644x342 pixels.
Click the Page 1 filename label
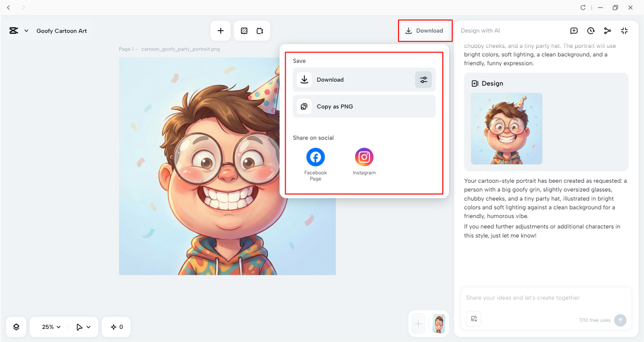(x=169, y=49)
